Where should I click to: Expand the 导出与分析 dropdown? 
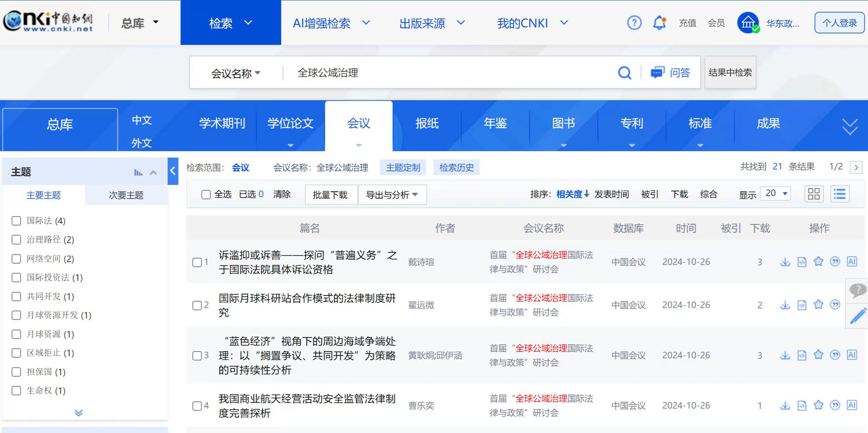[x=392, y=195]
